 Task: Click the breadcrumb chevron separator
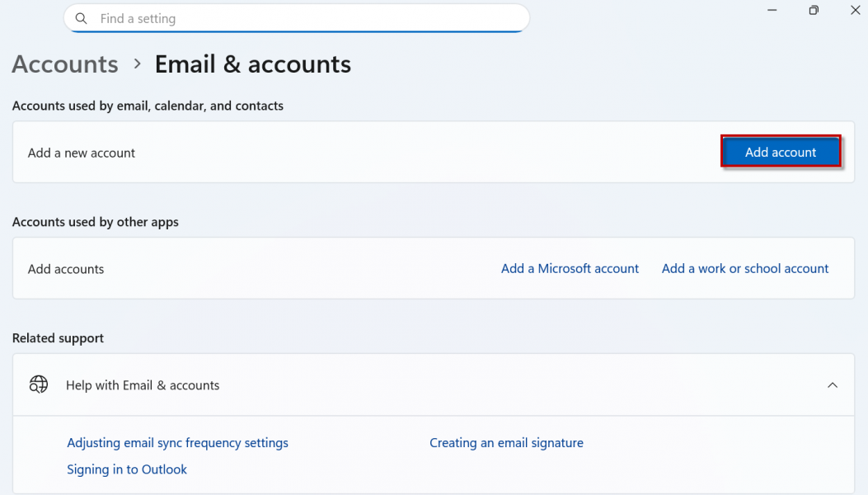pyautogui.click(x=137, y=64)
